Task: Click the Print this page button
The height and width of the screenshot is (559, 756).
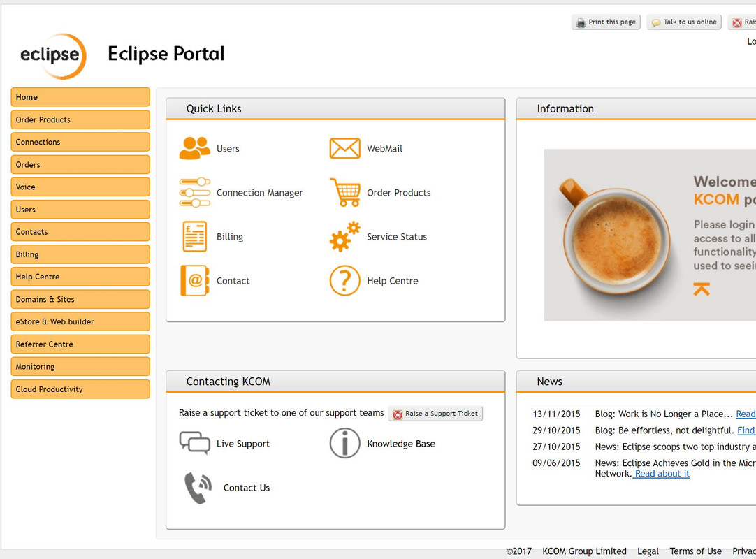Action: 606,22
